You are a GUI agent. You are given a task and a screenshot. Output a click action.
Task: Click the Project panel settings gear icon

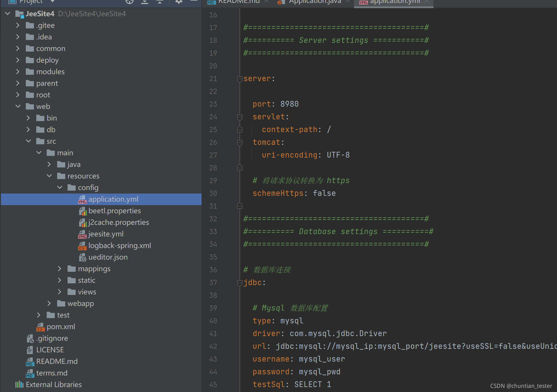tap(179, 2)
